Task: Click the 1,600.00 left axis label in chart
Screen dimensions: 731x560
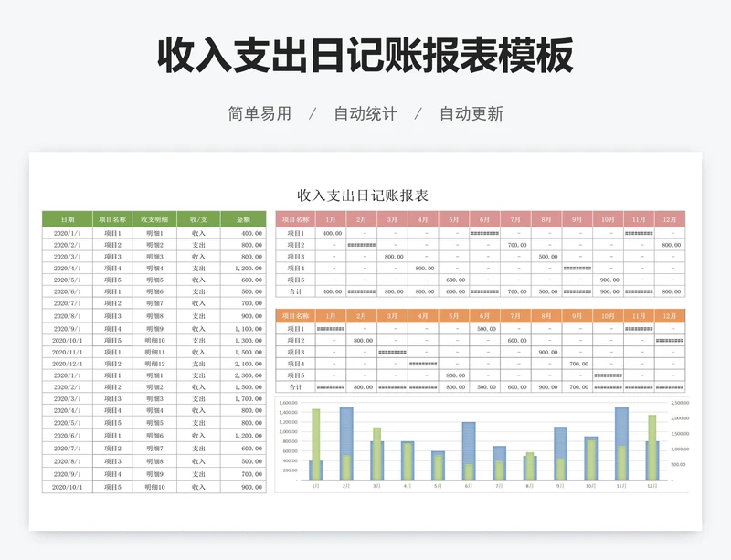Action: (x=288, y=403)
